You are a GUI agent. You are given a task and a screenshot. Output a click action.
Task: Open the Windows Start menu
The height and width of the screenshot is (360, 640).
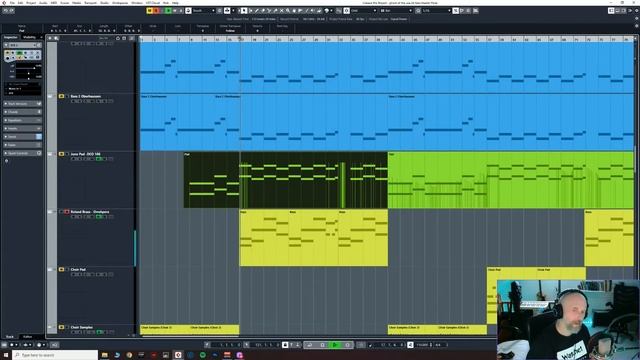pos(6,355)
